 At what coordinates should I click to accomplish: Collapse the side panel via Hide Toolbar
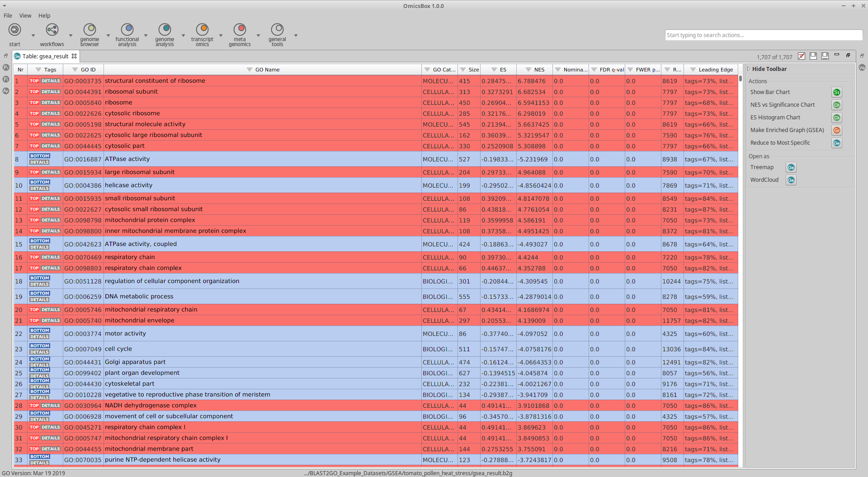[x=769, y=69]
